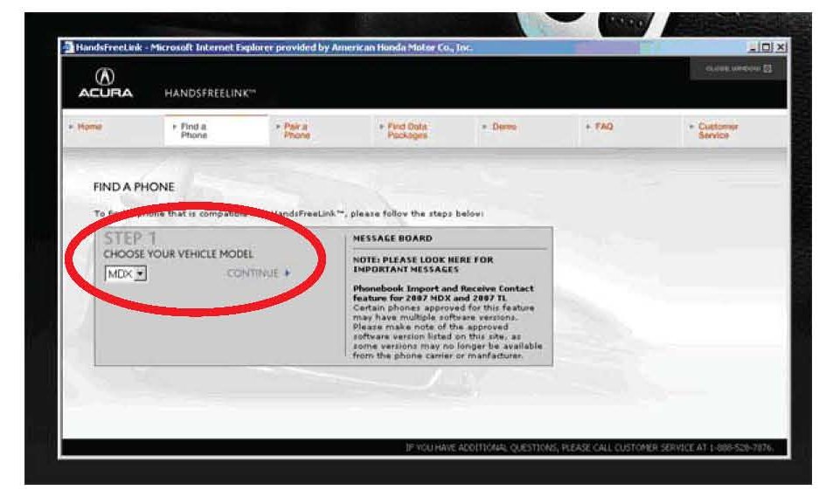Click the Internet Explorer page icon in title bar
Viewport: 840px width, 504px height.
(x=66, y=46)
